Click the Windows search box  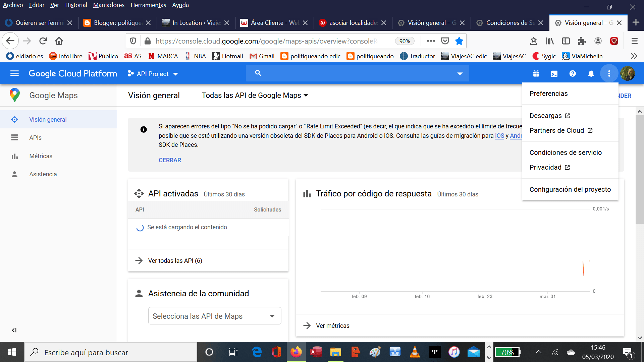[111, 352]
